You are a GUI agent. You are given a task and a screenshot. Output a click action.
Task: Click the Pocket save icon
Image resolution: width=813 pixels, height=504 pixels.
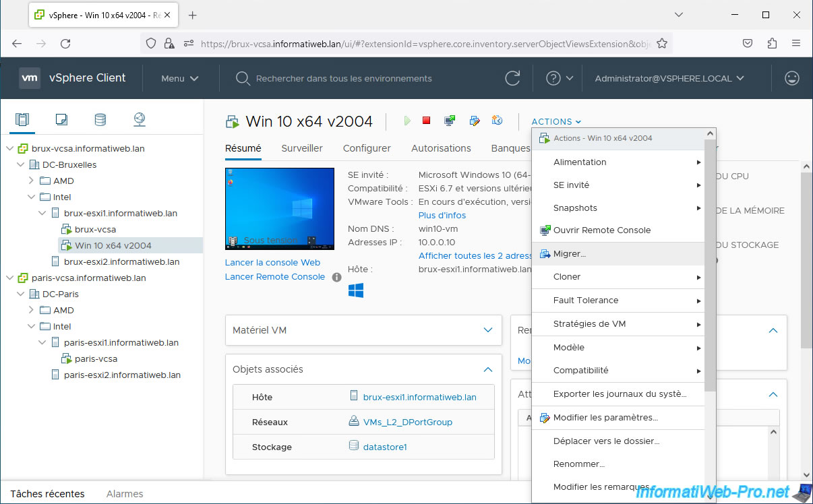point(748,43)
